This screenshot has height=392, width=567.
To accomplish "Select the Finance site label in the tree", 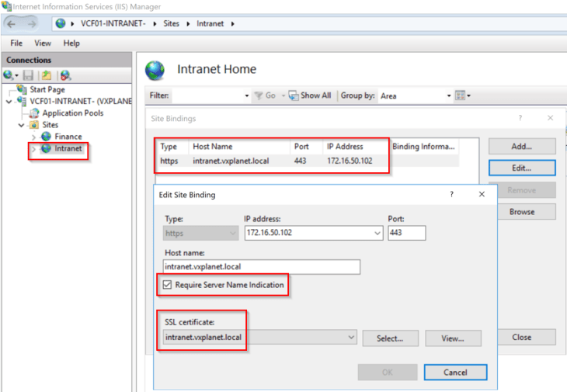I will 68,137.
